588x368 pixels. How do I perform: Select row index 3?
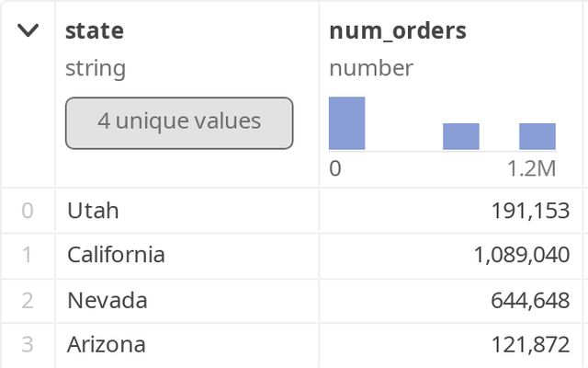[28, 345]
